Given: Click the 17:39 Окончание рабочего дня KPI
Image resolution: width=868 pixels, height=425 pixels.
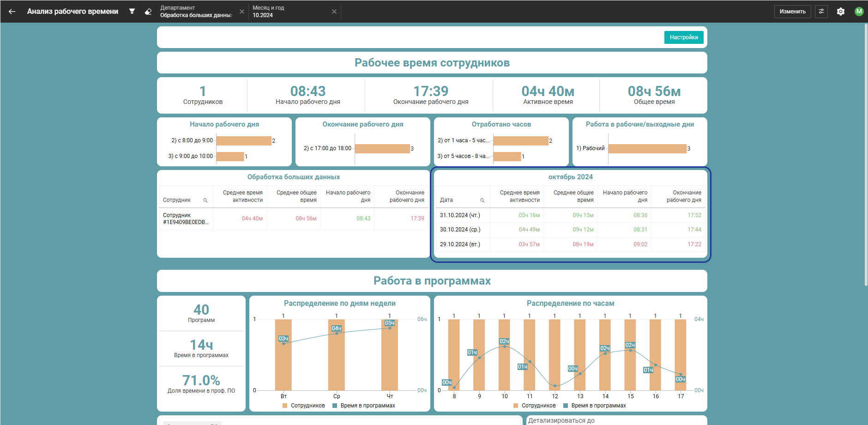Looking at the screenshot, I should tap(431, 95).
